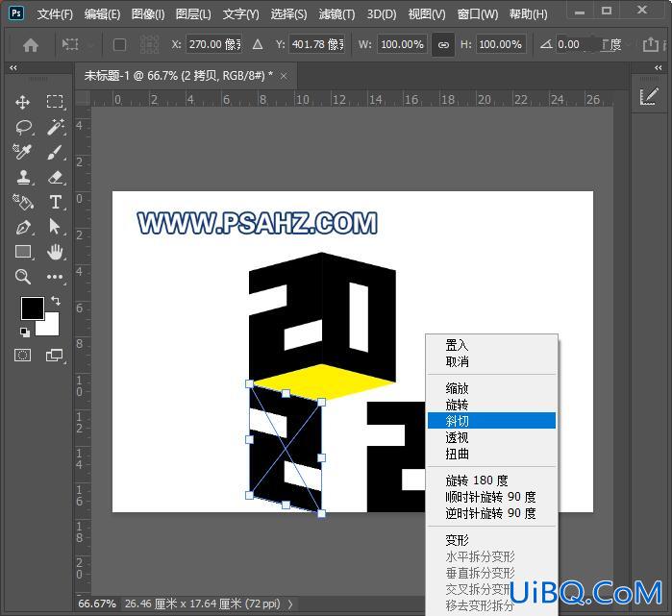Click the 66.67% zoom level field
The height and width of the screenshot is (616, 672).
click(97, 604)
